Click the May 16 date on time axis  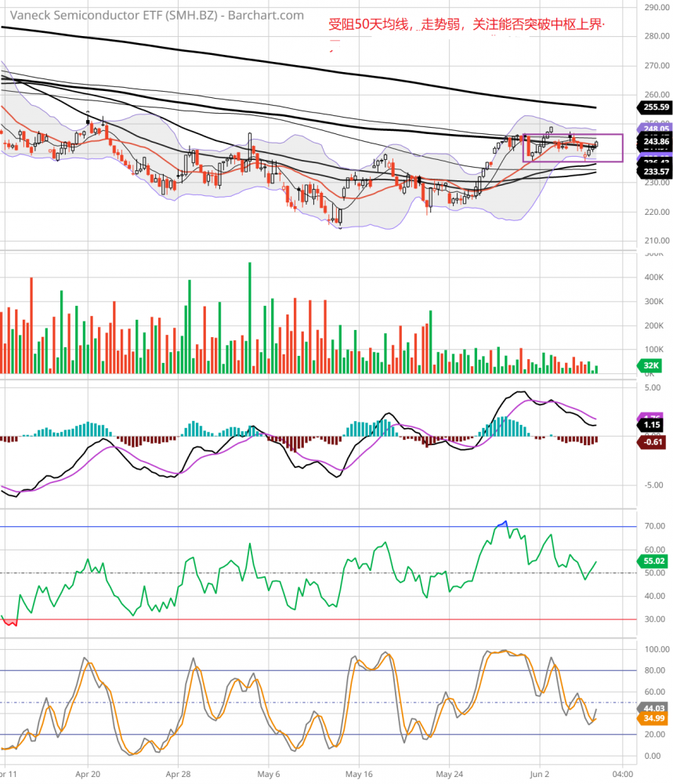point(358,771)
